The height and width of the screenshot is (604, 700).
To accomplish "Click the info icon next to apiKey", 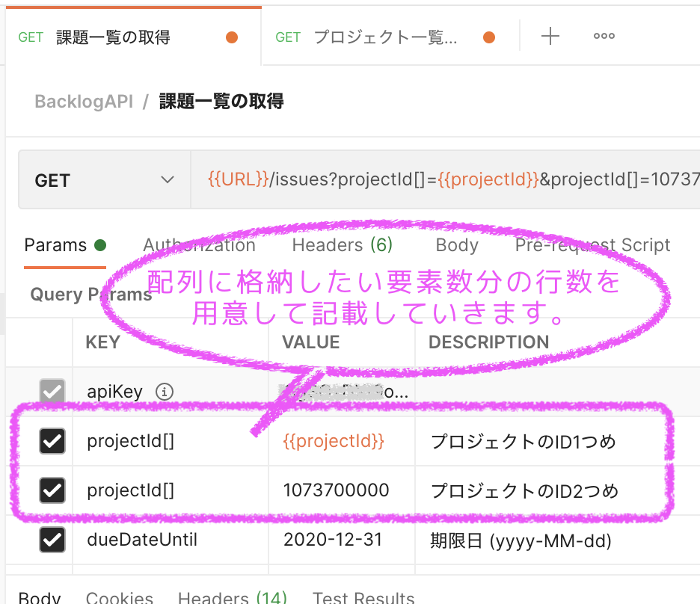I will (164, 391).
